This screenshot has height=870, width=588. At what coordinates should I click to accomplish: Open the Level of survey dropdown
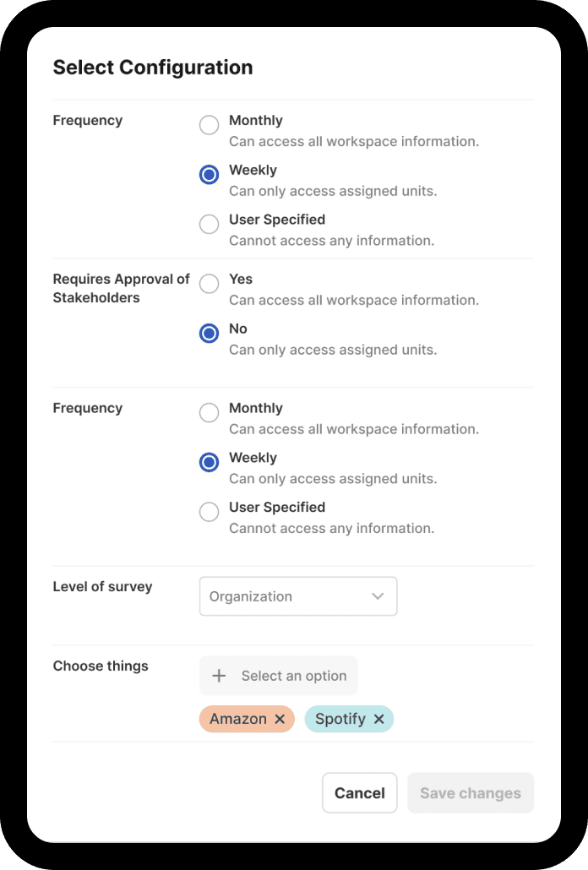click(x=298, y=596)
